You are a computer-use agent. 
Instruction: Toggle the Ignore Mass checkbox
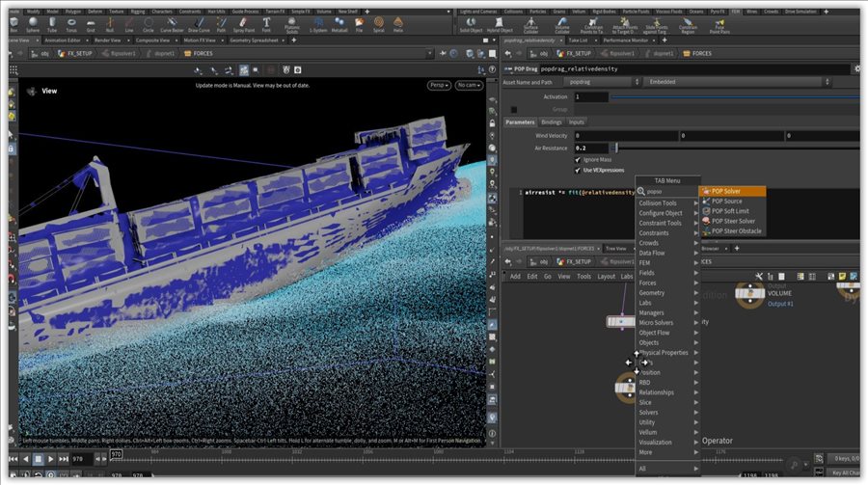point(578,159)
